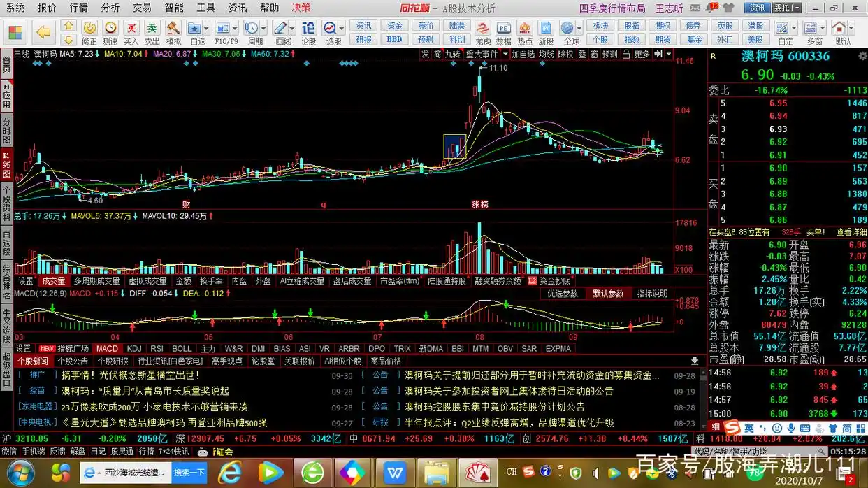The height and width of the screenshot is (488, 868).
Task: Toggle 除权 ex-rights adjustment on chart
Action: pos(565,54)
